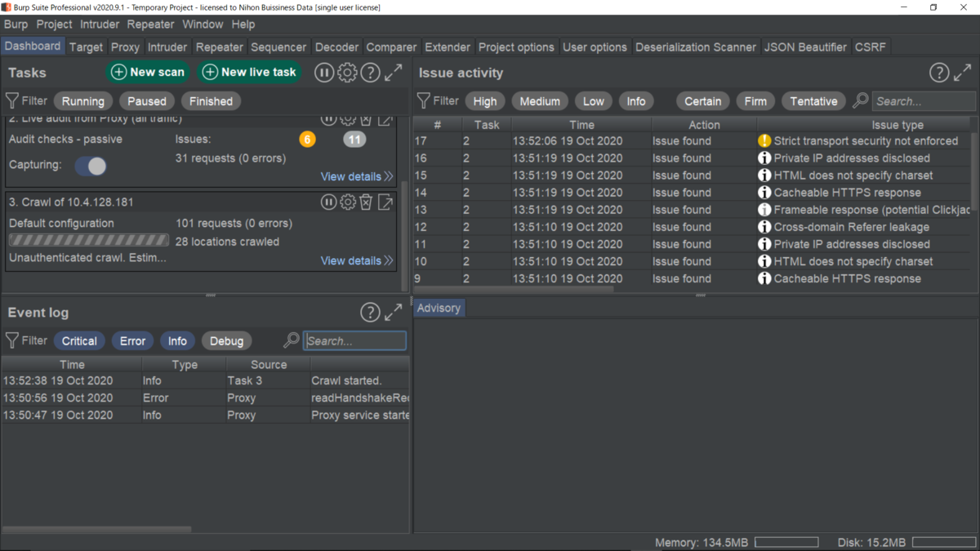Open the Project menu
980x551 pixels.
(55, 24)
